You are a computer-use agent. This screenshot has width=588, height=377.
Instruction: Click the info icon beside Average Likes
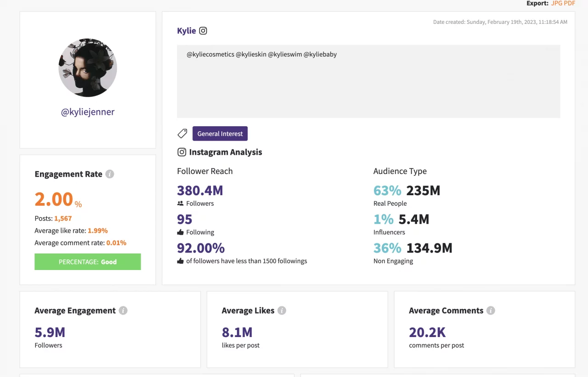pos(282,310)
